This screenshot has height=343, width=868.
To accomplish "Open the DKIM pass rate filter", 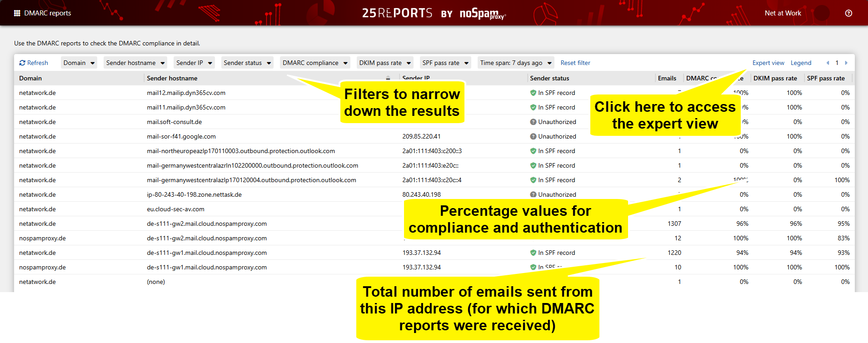I will (385, 63).
